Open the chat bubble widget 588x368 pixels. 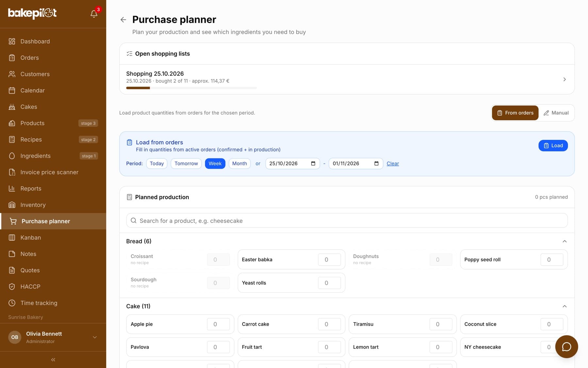click(x=566, y=347)
